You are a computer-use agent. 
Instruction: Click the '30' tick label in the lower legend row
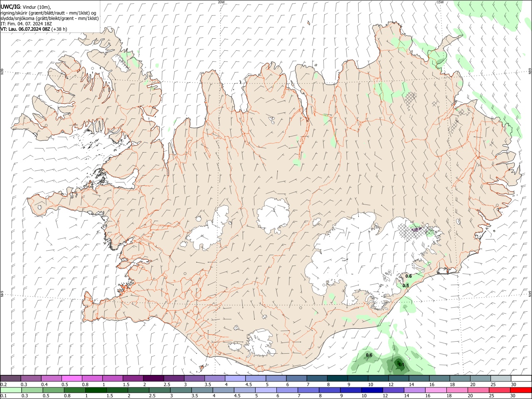[513, 396]
